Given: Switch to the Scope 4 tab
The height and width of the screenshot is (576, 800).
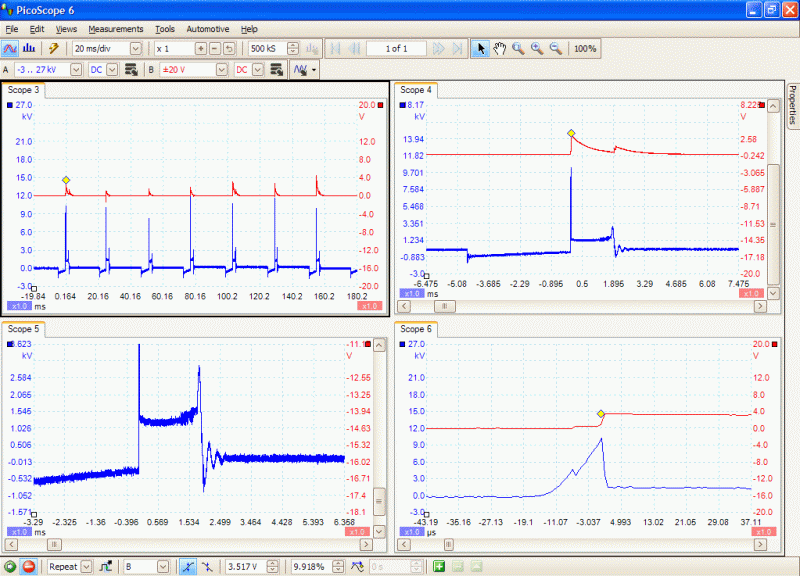Looking at the screenshot, I should [x=415, y=90].
